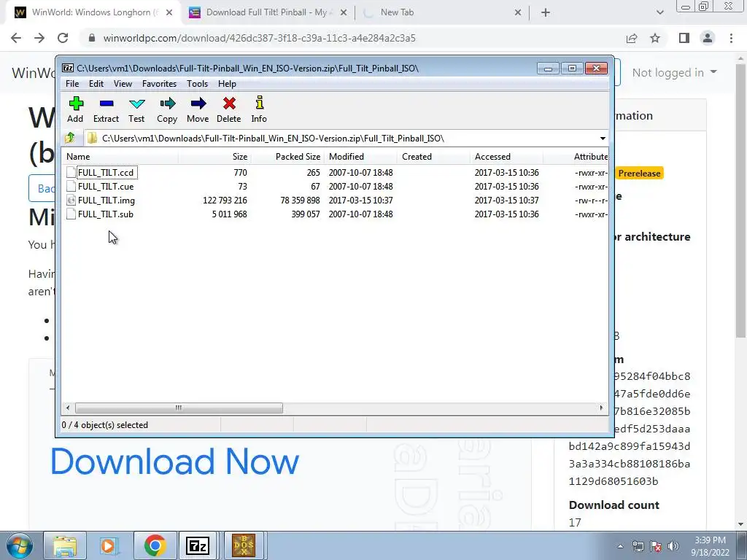This screenshot has height=560, width=747.
Task: Open the Favorites menu
Action: [160, 84]
